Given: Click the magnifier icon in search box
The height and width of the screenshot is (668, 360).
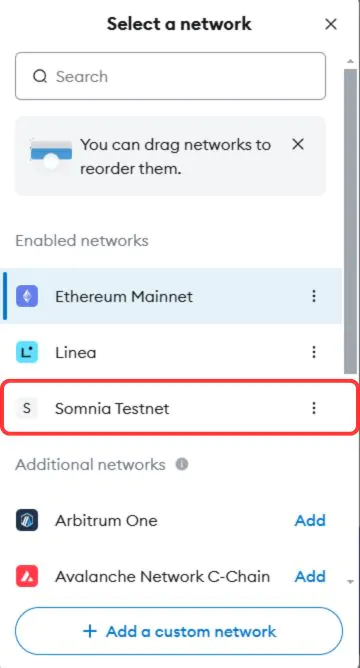Looking at the screenshot, I should (x=40, y=77).
